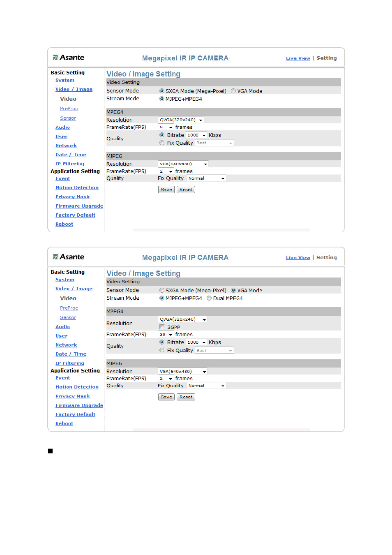Screen dimensions: 392x555
Task: Open Date / Time link in top sidebar
Action: 71,155
